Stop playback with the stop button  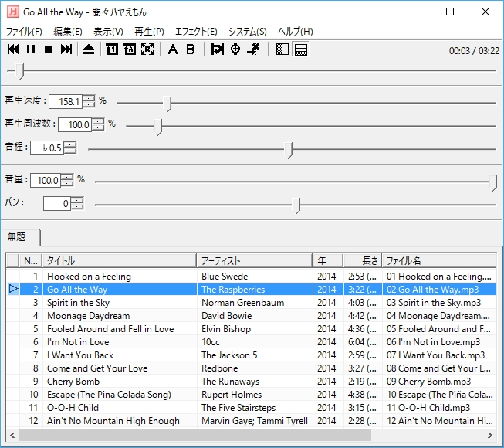[x=49, y=49]
